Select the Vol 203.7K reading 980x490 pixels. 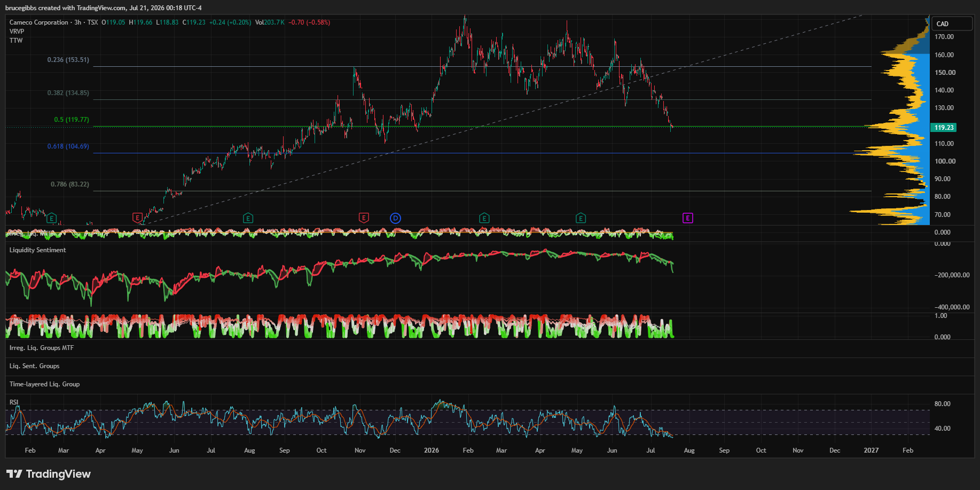[270, 22]
